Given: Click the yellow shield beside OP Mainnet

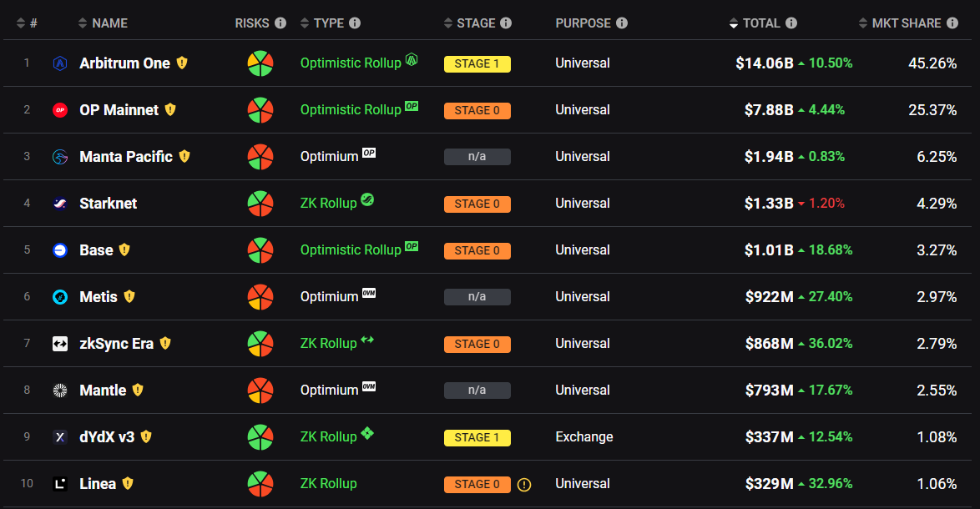Looking at the screenshot, I should (170, 109).
